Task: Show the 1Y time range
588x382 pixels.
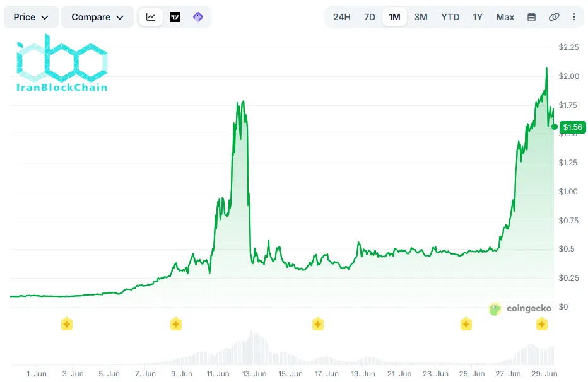Action: tap(478, 17)
